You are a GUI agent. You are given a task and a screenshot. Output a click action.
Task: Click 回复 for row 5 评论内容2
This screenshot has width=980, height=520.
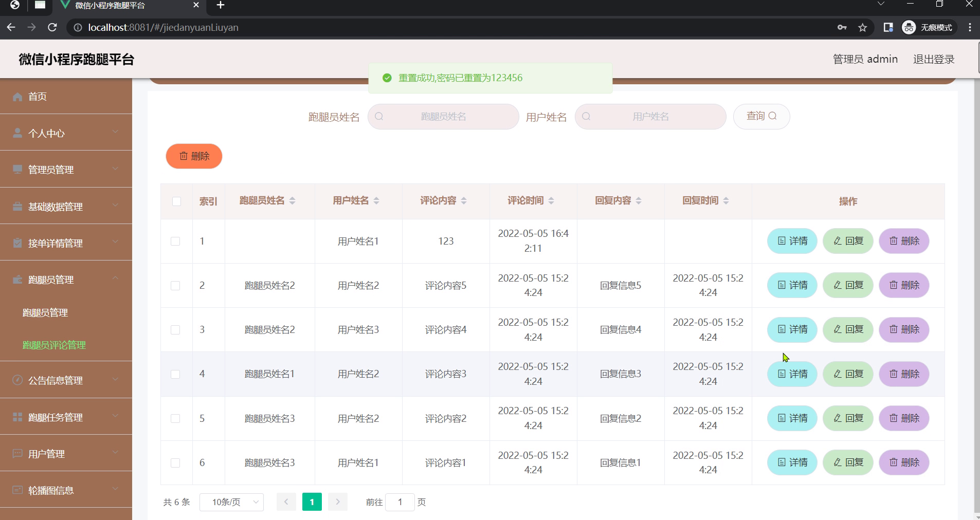(848, 418)
